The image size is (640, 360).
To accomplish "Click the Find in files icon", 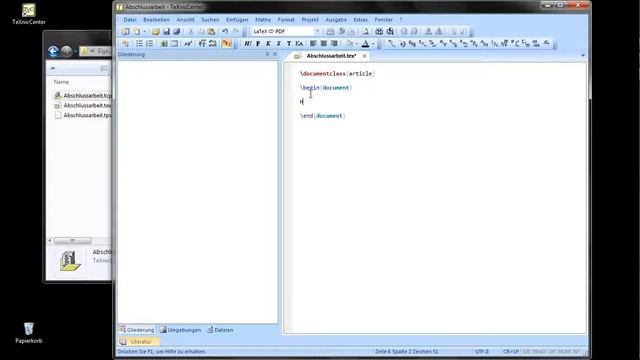I will (x=390, y=31).
